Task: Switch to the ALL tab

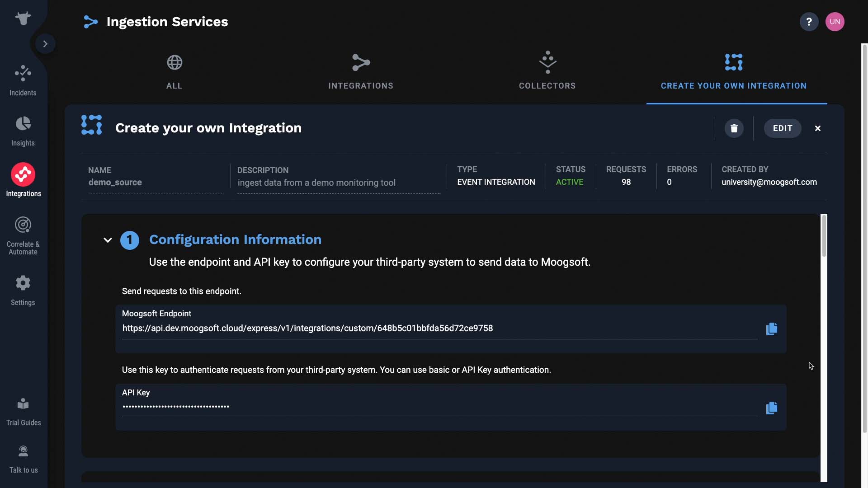Action: click(175, 72)
